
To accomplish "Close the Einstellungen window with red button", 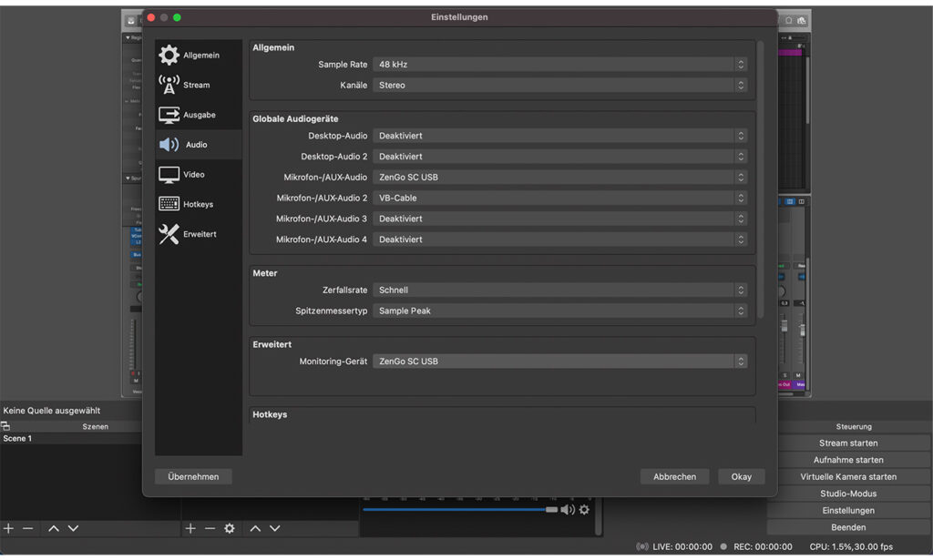I will 151,17.
